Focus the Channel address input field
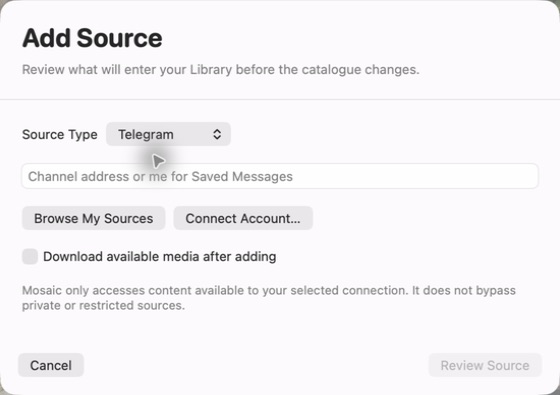 pyautogui.click(x=280, y=176)
